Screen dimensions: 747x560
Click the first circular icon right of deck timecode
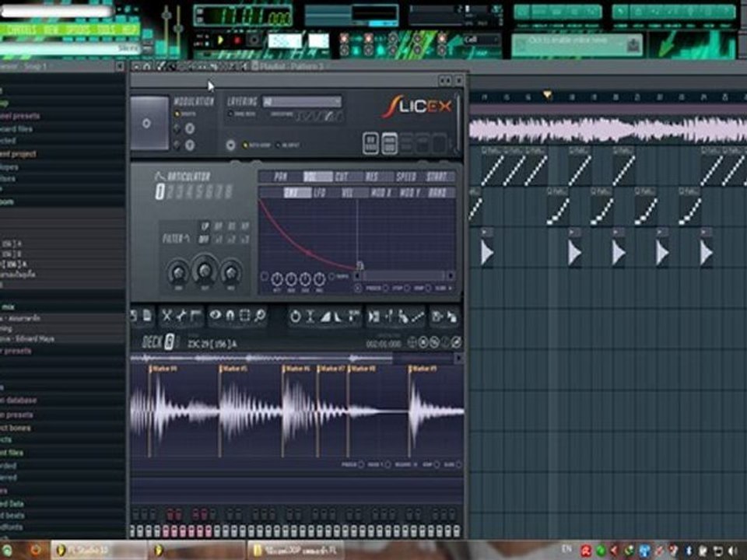coord(412,342)
